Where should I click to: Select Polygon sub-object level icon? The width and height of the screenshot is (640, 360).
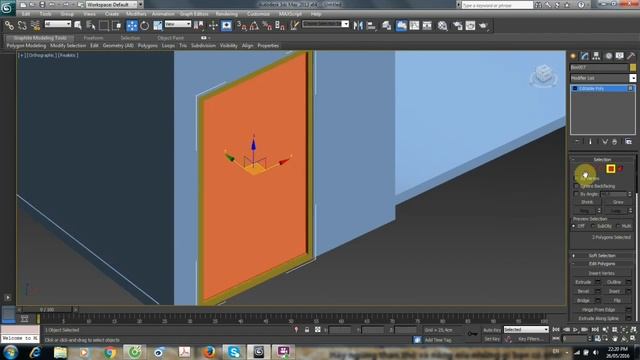(611, 169)
